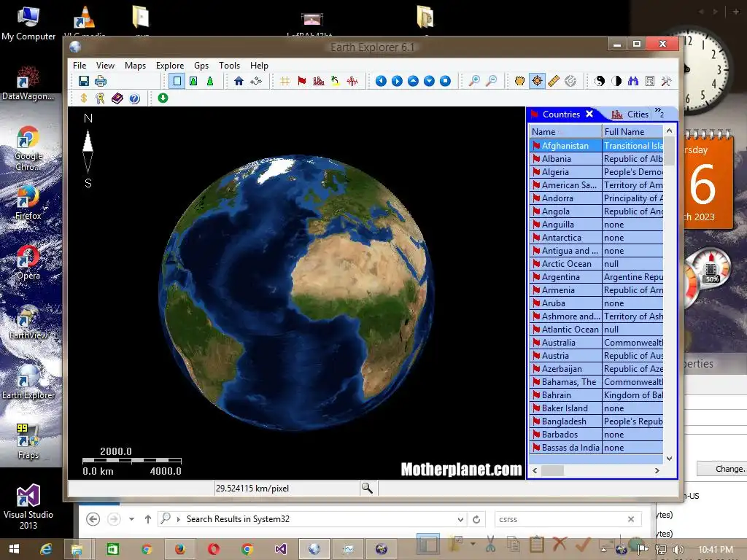The width and height of the screenshot is (747, 560).
Task: Open the Gps menu
Action: [x=201, y=65]
